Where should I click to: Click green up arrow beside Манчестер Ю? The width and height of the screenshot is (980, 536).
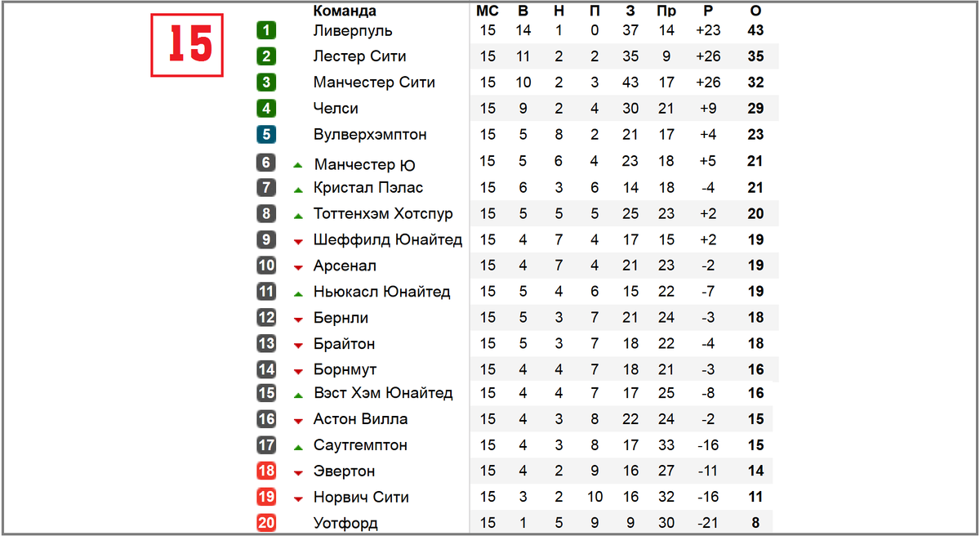[x=298, y=165]
